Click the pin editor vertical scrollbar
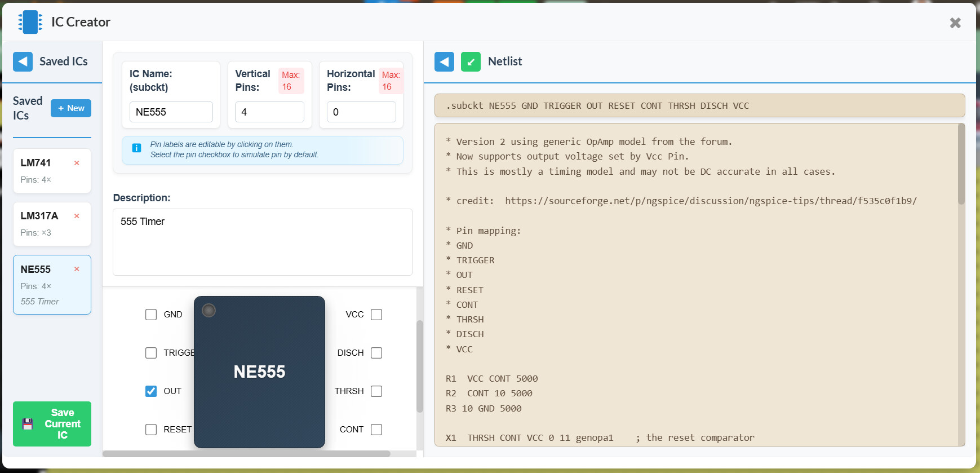The width and height of the screenshot is (980, 473). [x=419, y=366]
